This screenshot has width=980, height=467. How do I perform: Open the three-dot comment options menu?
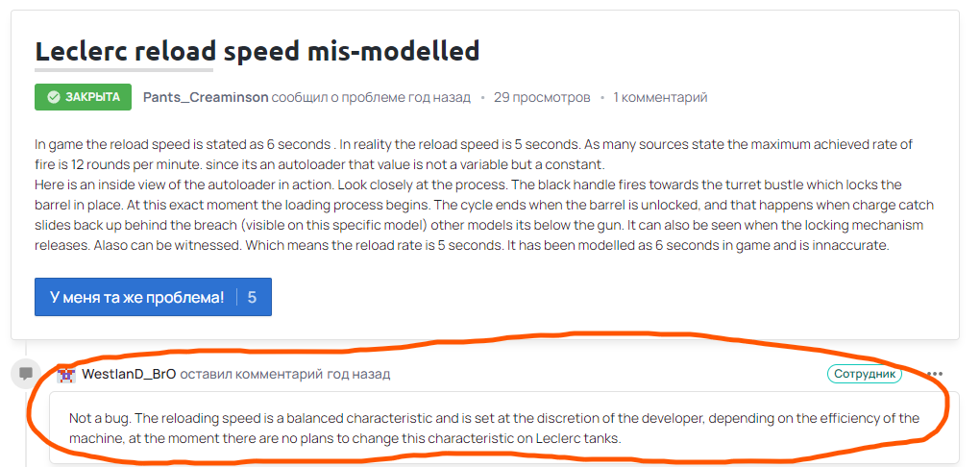(x=935, y=375)
